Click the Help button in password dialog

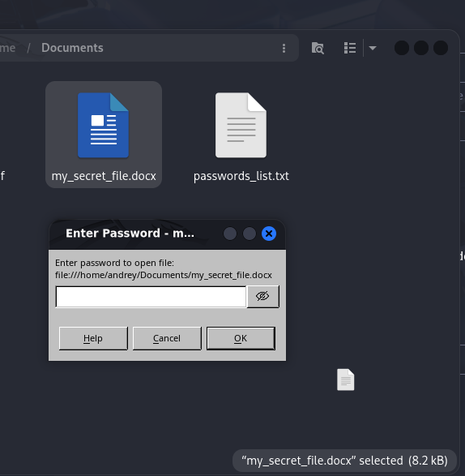pyautogui.click(x=93, y=338)
